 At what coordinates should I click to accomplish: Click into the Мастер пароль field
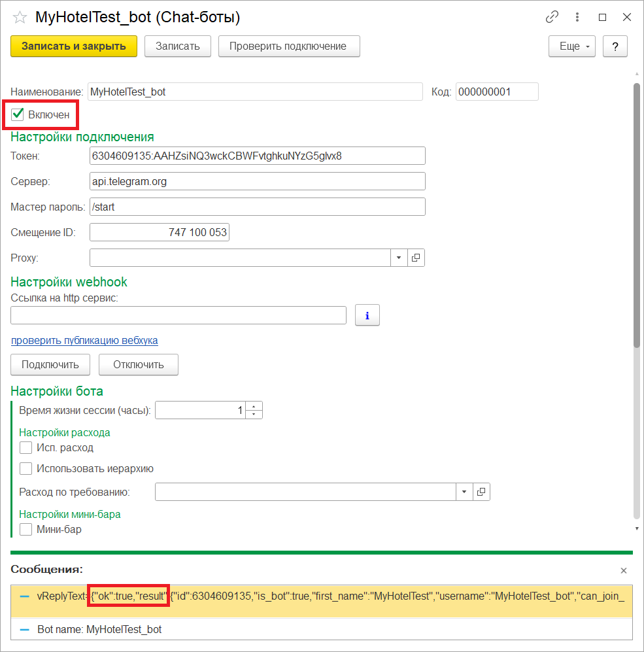click(258, 207)
